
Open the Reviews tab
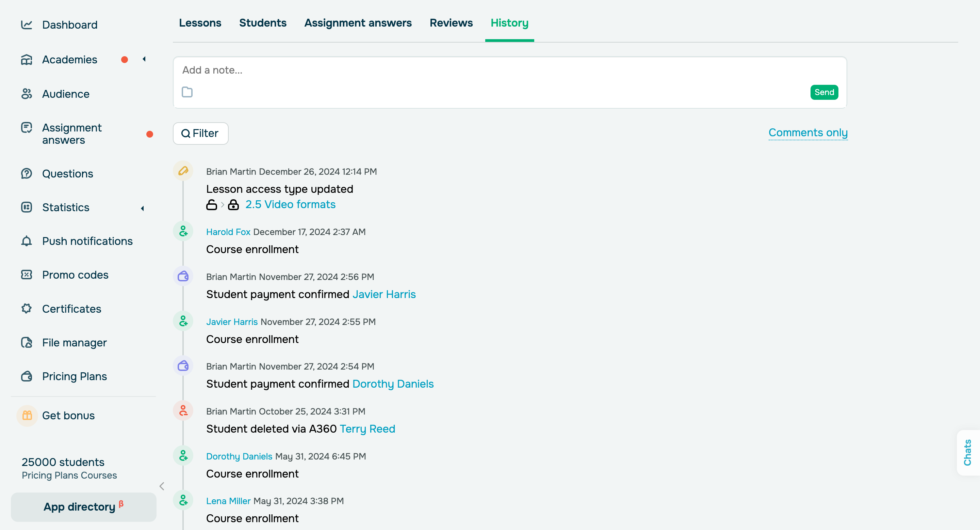coord(451,23)
